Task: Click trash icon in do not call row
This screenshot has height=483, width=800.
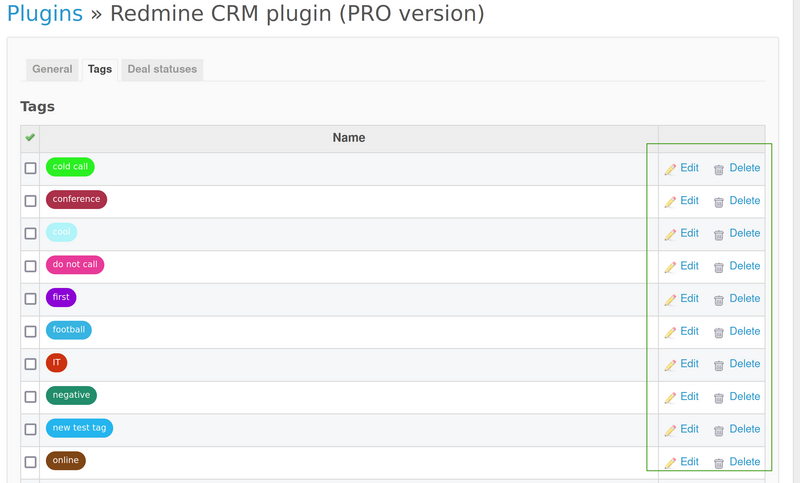Action: pyautogui.click(x=718, y=267)
